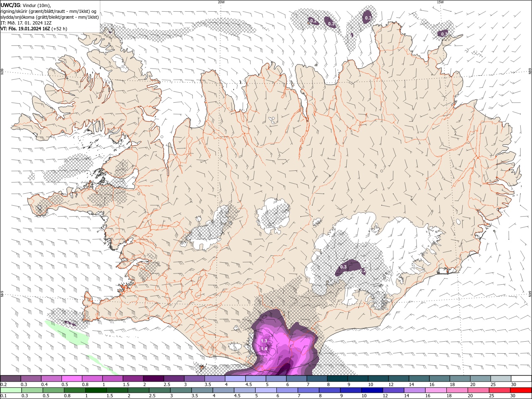This screenshot has height=399, width=532.
Task: Pick the deep blue lower swatch labeled 10
Action: point(372,390)
